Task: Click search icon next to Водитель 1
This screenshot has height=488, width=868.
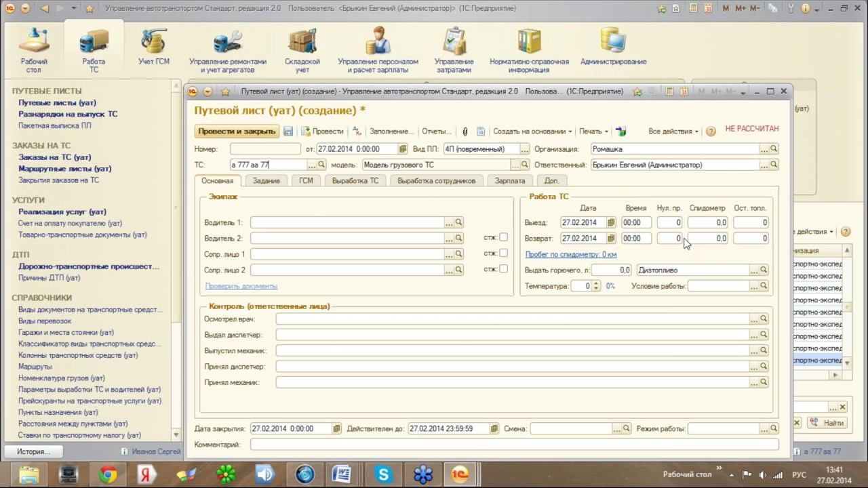Action: click(459, 222)
